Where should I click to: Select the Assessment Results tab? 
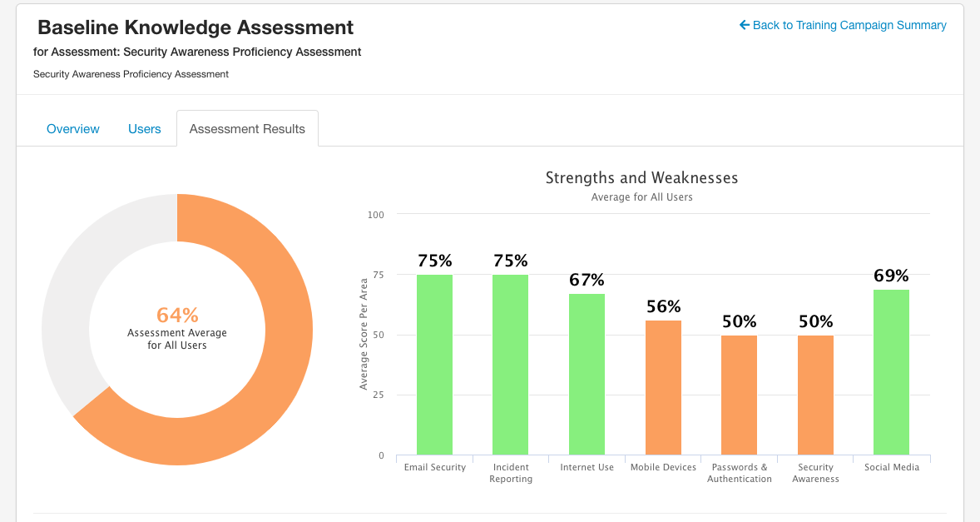point(247,129)
